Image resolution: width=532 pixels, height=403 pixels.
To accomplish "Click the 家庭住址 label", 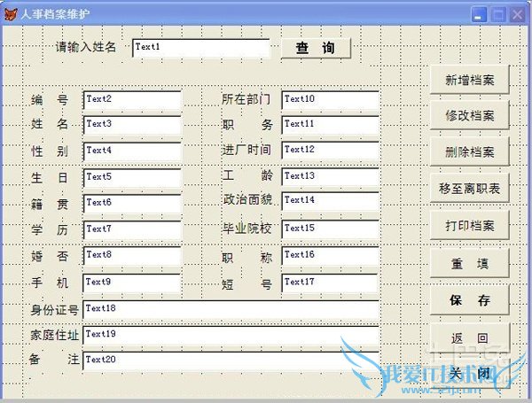I will (x=55, y=335).
